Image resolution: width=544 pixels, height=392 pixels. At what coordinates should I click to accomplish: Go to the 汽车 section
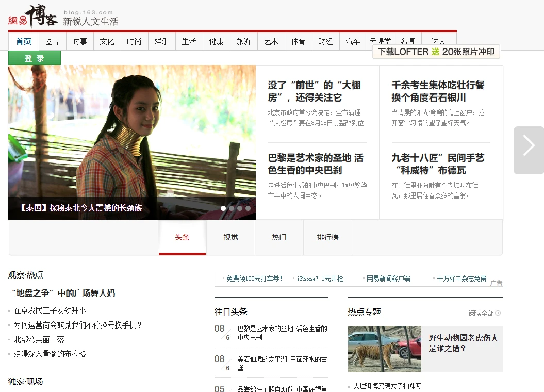coord(353,41)
